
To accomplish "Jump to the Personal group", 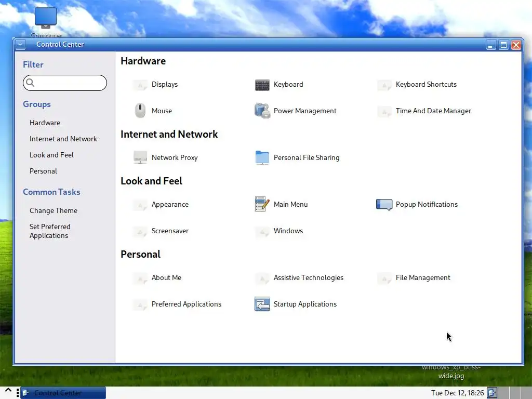I will tap(43, 171).
